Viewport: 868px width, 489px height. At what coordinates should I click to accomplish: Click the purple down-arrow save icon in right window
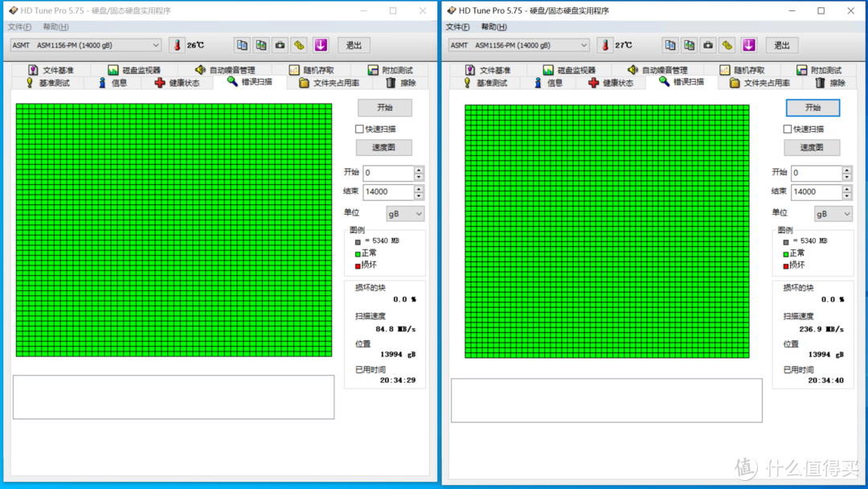(x=749, y=45)
